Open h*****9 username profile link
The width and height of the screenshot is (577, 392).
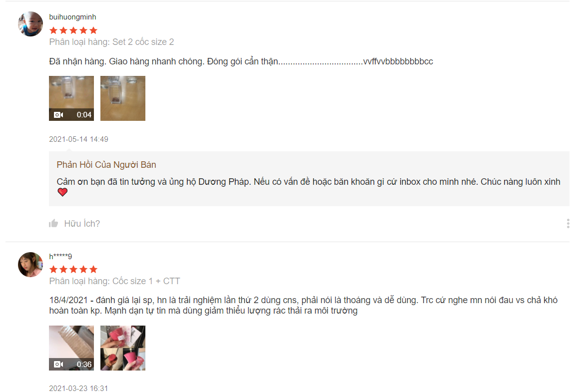[60, 256]
